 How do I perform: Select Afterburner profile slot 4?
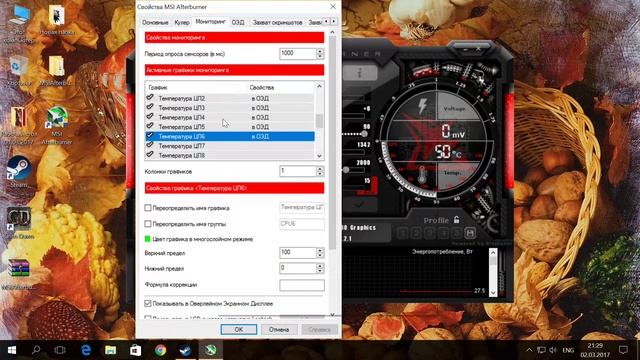point(443,233)
